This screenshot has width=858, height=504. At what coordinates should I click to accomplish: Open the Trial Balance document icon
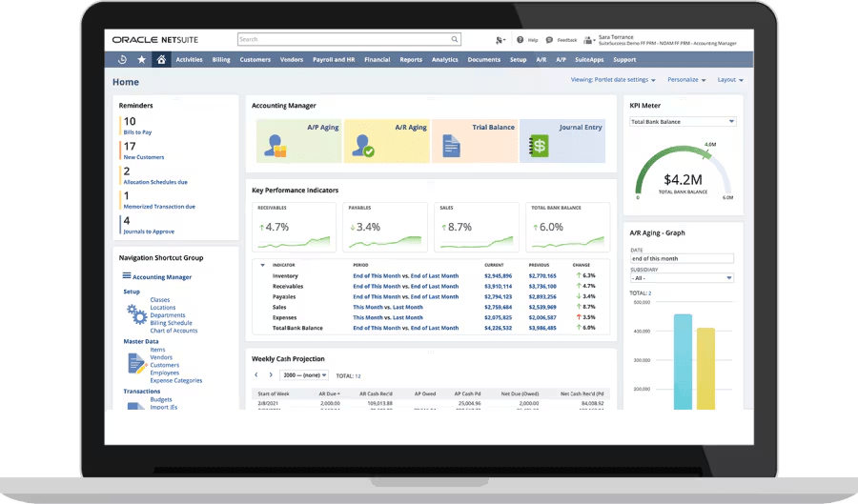pos(452,145)
